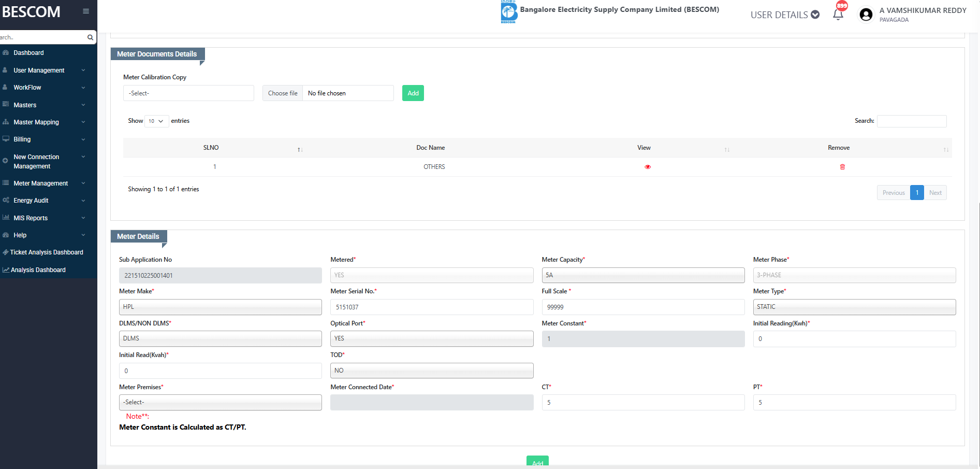Image resolution: width=980 pixels, height=469 pixels.
Task: Open Ticket Analysis Dashboard
Action: (47, 252)
